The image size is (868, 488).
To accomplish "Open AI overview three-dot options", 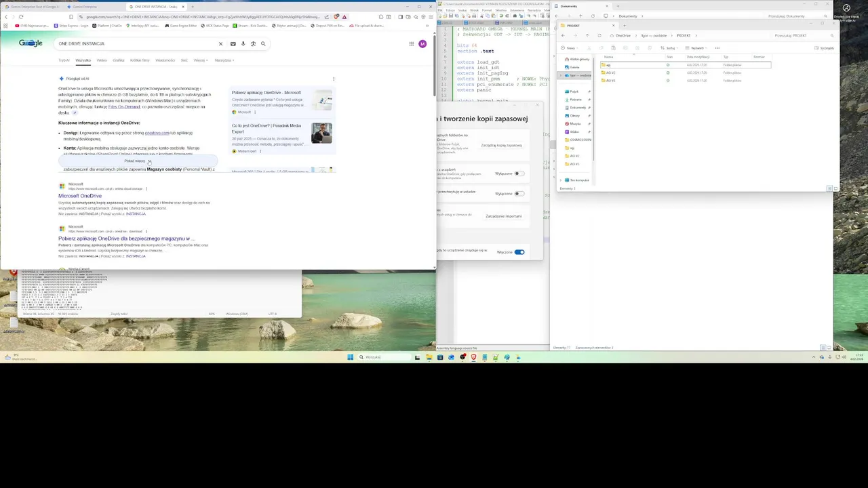I will click(x=333, y=79).
